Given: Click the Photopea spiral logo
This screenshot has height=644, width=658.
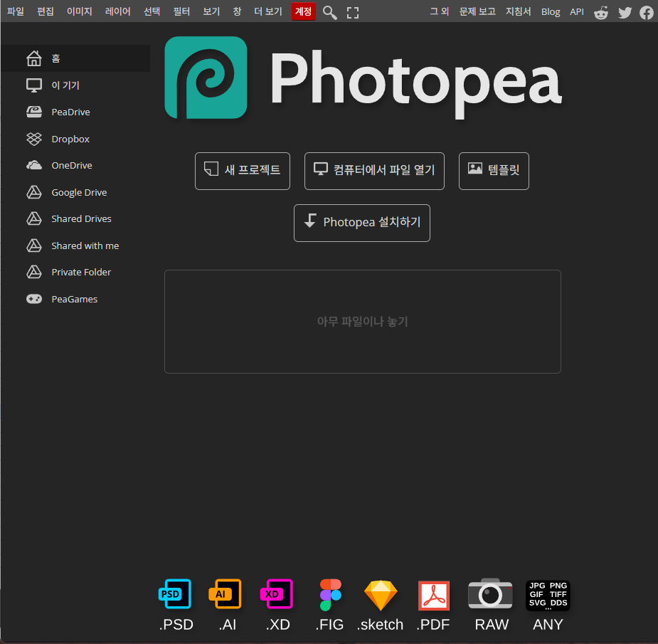Looking at the screenshot, I should pyautogui.click(x=206, y=78).
